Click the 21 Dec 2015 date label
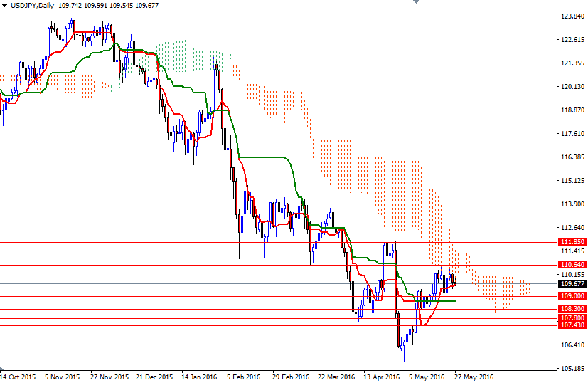This screenshot has height=383, width=588. 154,377
